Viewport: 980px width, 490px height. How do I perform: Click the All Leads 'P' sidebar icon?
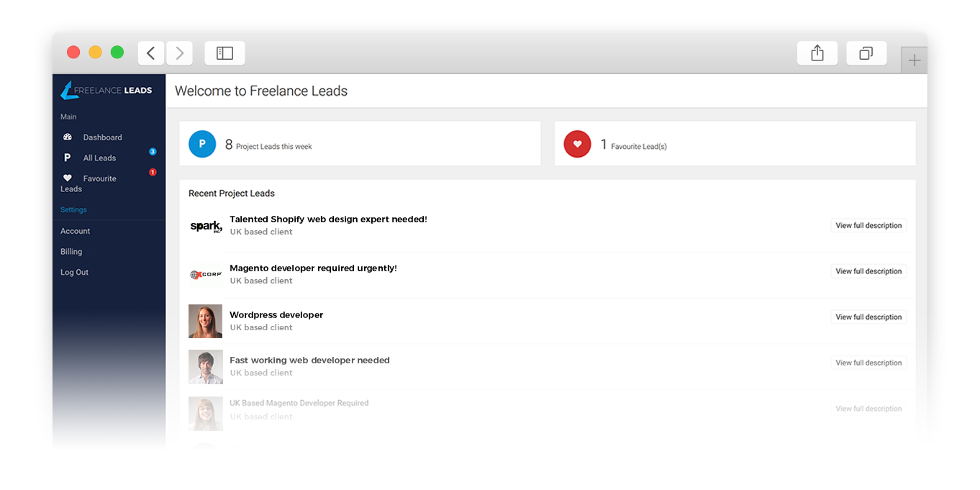point(68,158)
